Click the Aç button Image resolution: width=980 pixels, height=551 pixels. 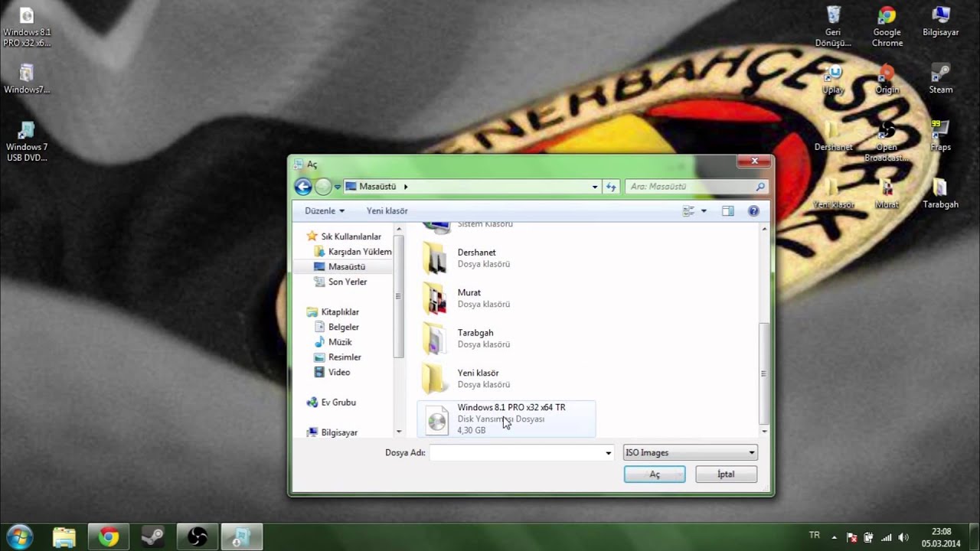click(655, 474)
